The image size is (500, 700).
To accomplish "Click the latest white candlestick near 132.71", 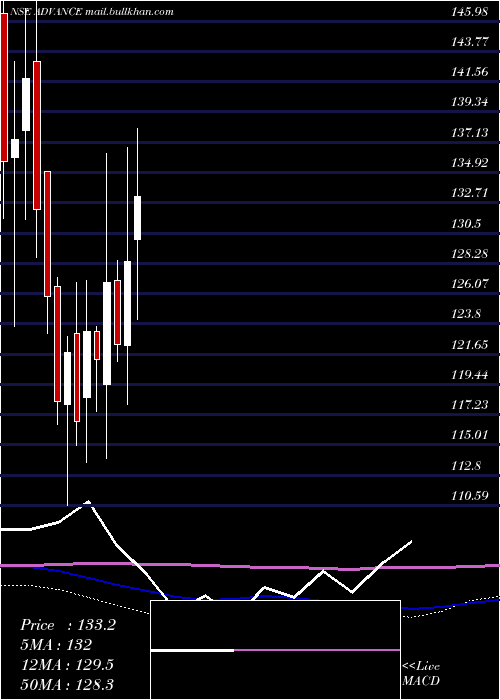I will point(138,218).
